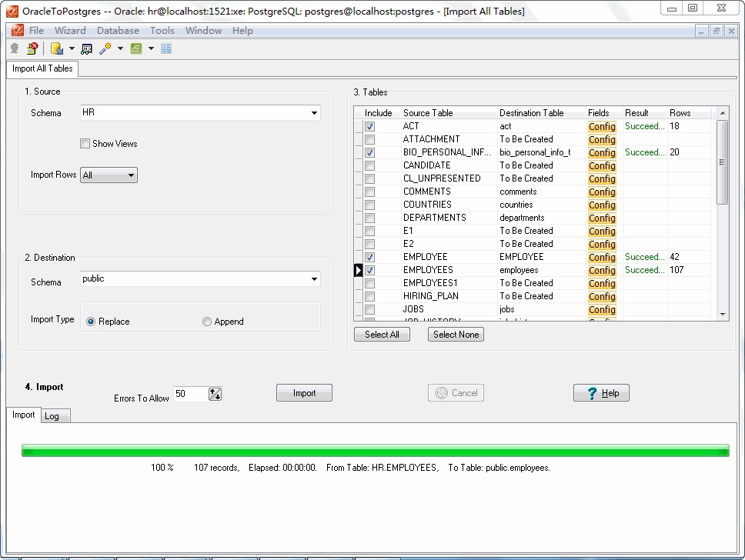The height and width of the screenshot is (560, 745).
Task: Click the blue question mark Help button
Action: (x=601, y=393)
